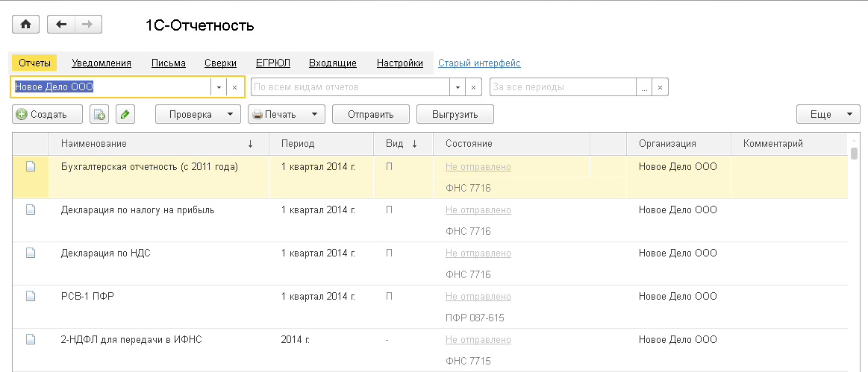This screenshot has height=372, width=868.
Task: Expand the Проверка dropdown button
Action: click(198, 115)
